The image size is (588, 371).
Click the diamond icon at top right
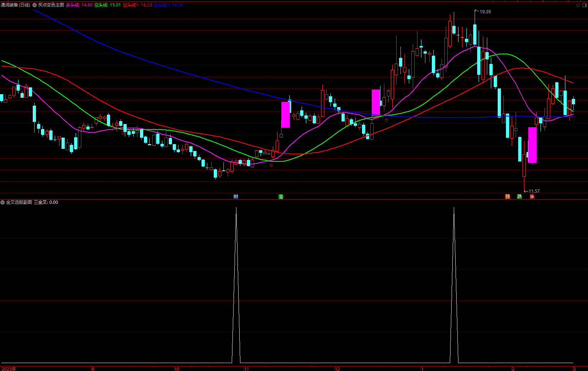578,5
